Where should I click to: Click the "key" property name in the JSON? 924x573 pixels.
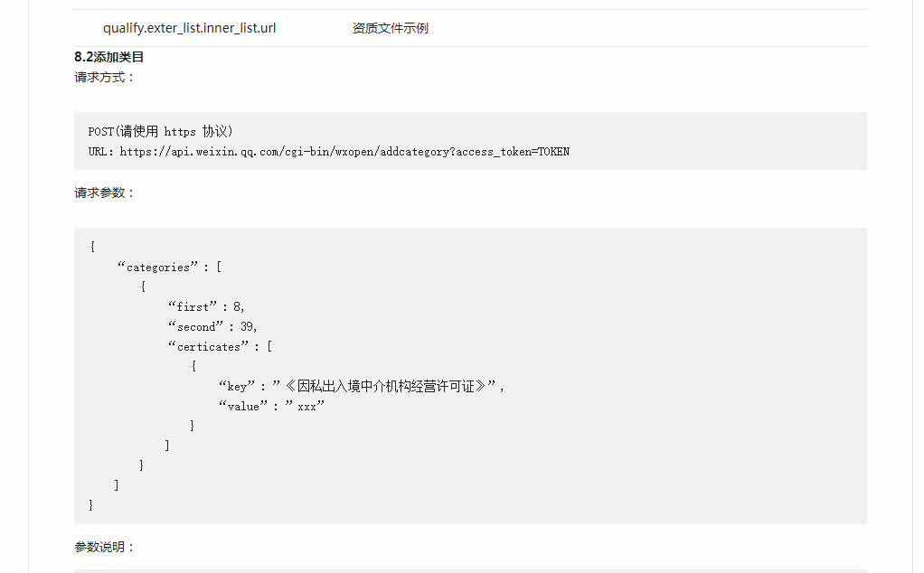238,387
